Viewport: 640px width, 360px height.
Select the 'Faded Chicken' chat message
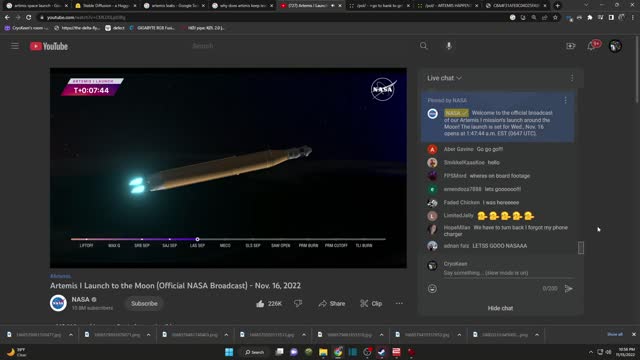(481, 202)
